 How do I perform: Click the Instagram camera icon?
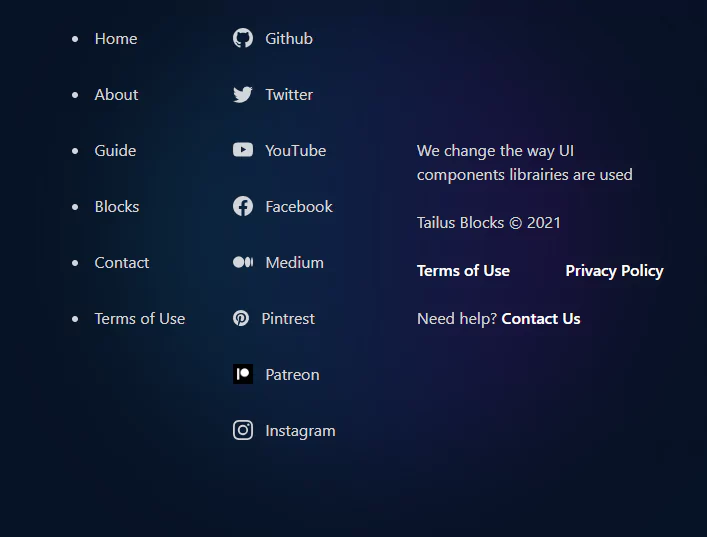[x=243, y=430]
